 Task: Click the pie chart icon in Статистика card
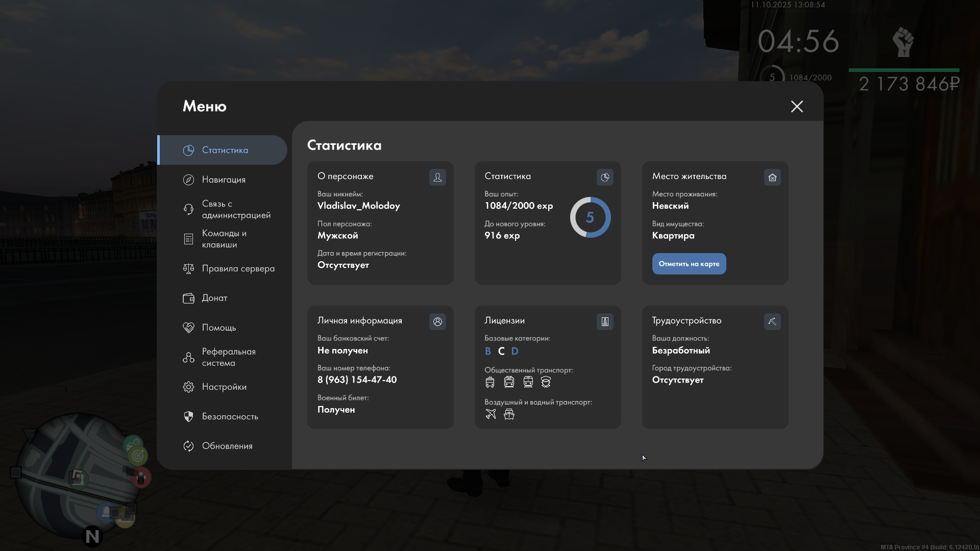(604, 177)
